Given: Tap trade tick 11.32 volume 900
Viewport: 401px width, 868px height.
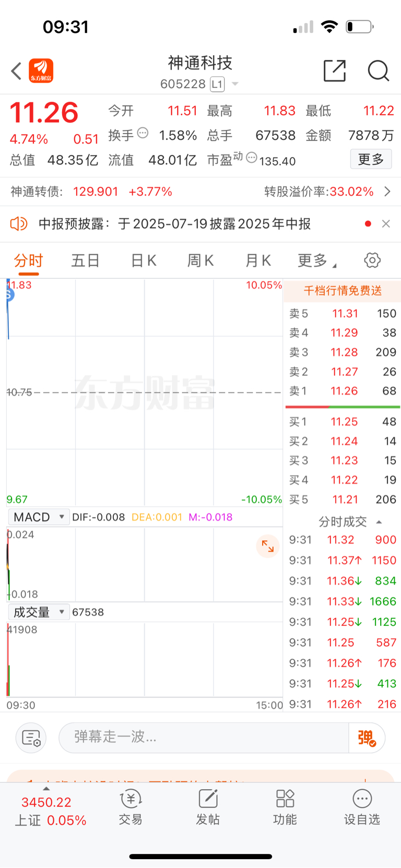Looking at the screenshot, I should click(343, 540).
